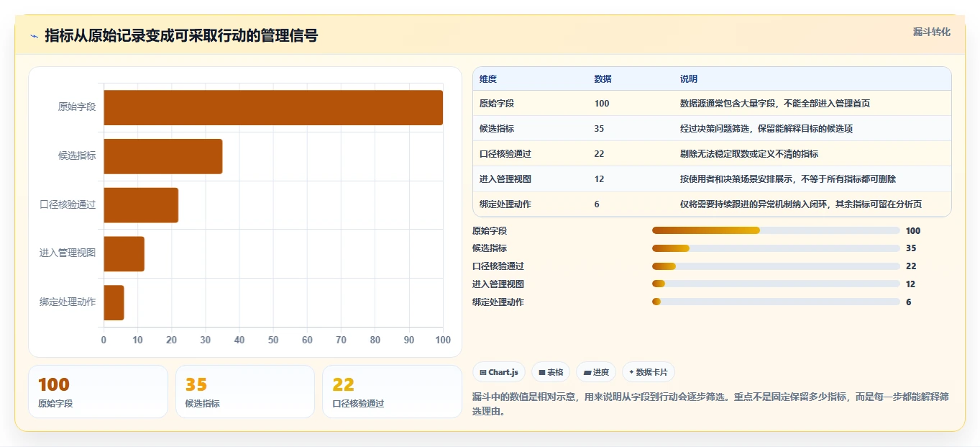Click the value 6 in the table
Viewport: 980px width, 447px height.
point(597,204)
